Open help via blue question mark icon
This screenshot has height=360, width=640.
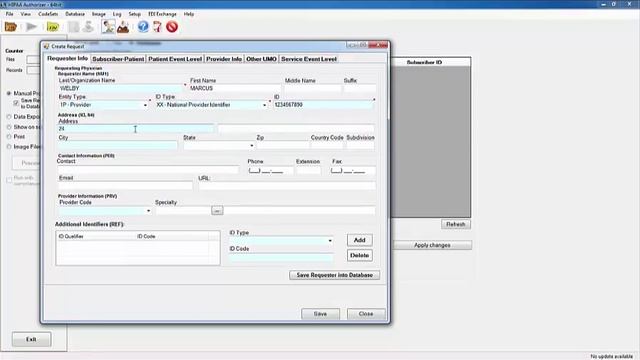tap(143, 27)
